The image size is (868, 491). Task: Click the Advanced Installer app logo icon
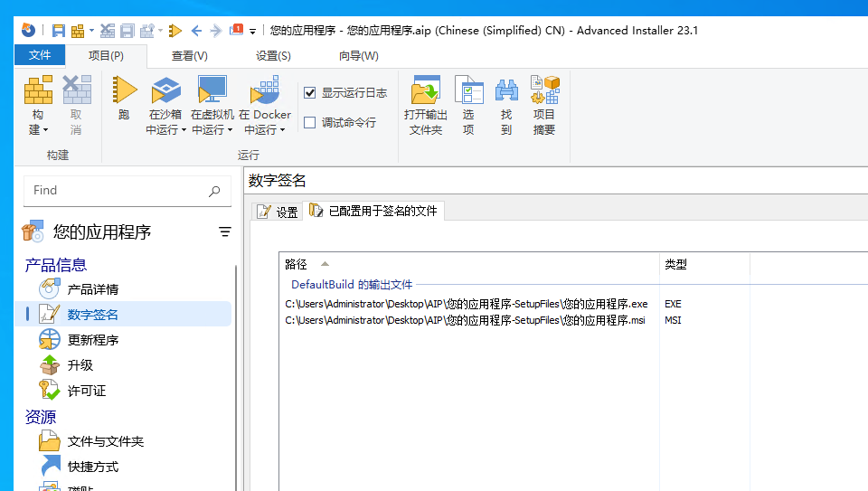pyautogui.click(x=28, y=30)
